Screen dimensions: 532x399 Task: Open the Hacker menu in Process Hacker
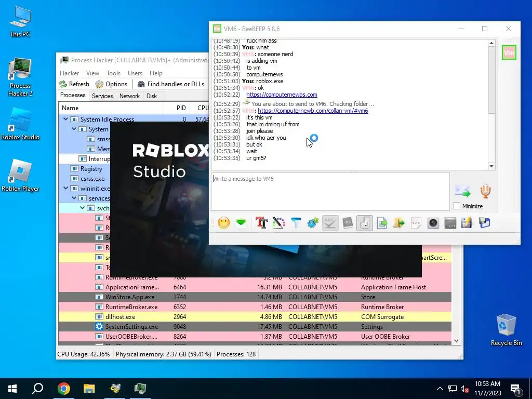click(69, 73)
